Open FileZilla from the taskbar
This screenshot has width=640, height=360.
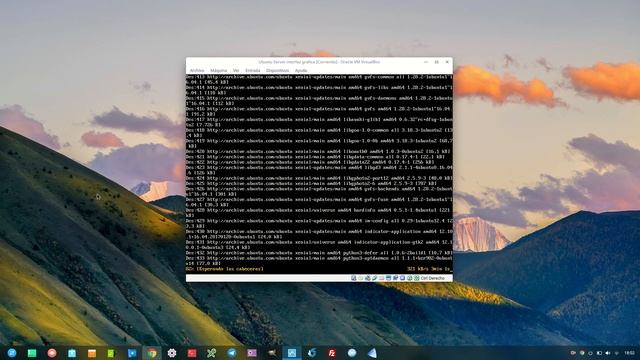click(x=332, y=353)
